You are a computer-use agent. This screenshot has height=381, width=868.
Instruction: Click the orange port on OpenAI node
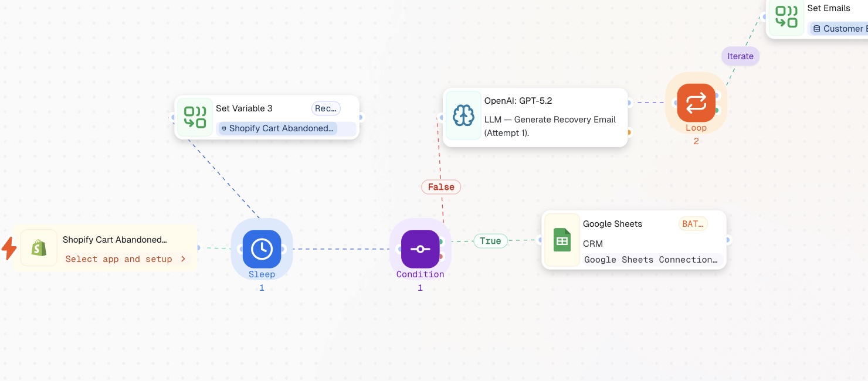click(x=629, y=132)
